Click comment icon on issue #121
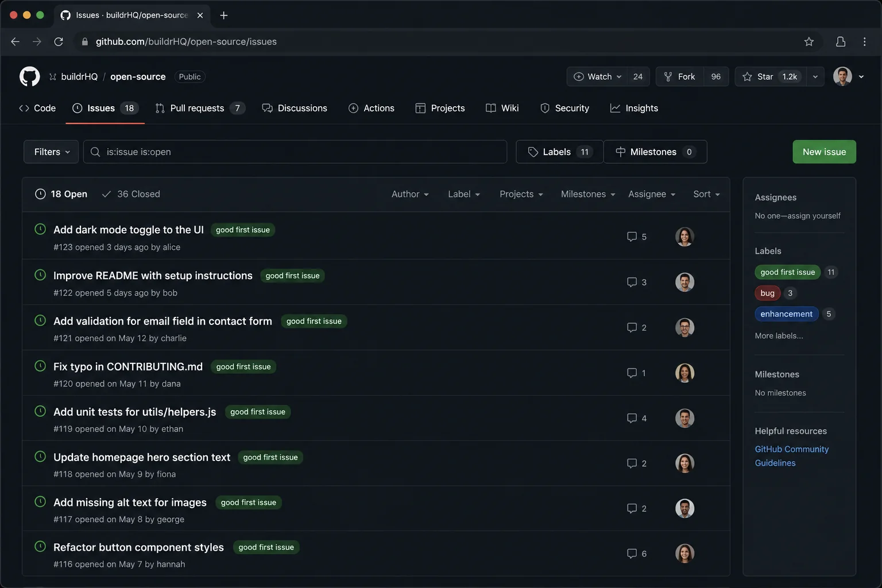882x588 pixels. tap(632, 327)
